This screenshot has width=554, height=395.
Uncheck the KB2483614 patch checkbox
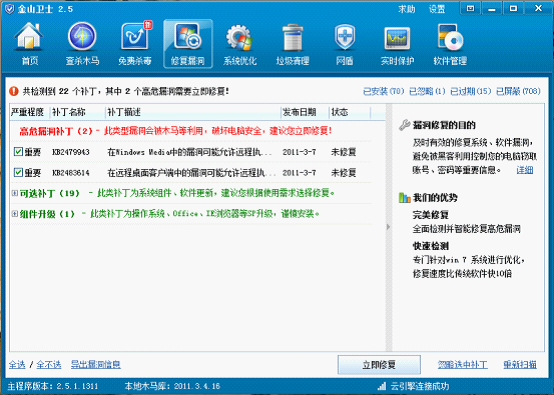pyautogui.click(x=18, y=172)
